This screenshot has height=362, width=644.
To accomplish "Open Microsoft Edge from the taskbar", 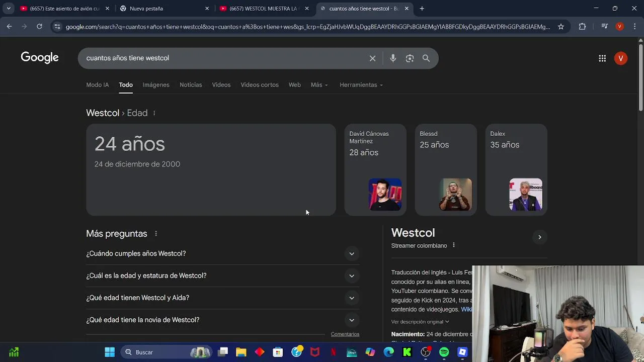I will tap(388, 352).
